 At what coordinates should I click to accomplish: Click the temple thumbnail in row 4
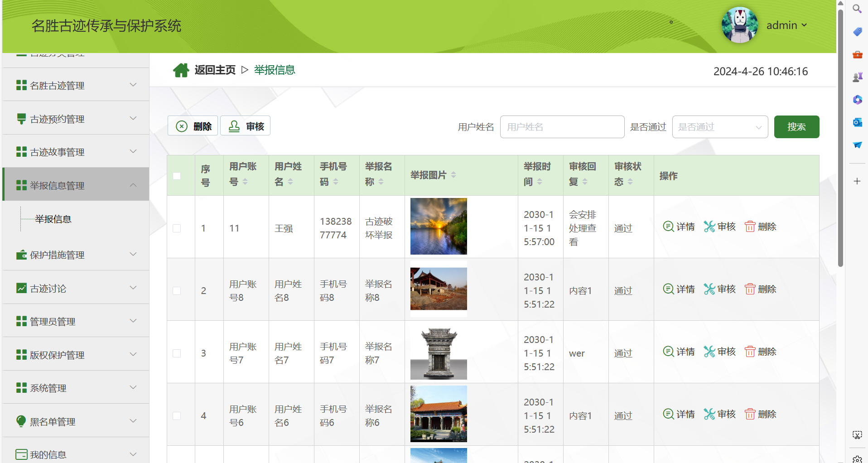[439, 414]
